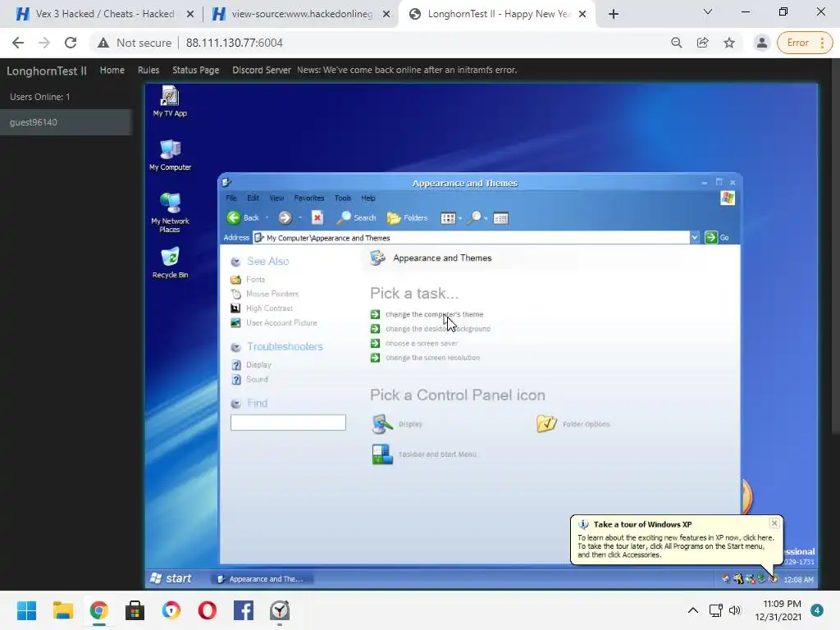Expand the address bar dropdown arrow

(695, 237)
